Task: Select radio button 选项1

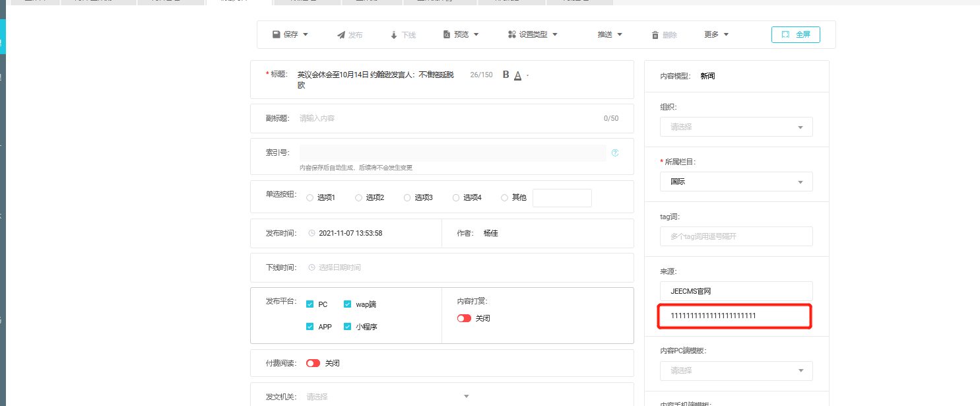Action: tap(310, 197)
